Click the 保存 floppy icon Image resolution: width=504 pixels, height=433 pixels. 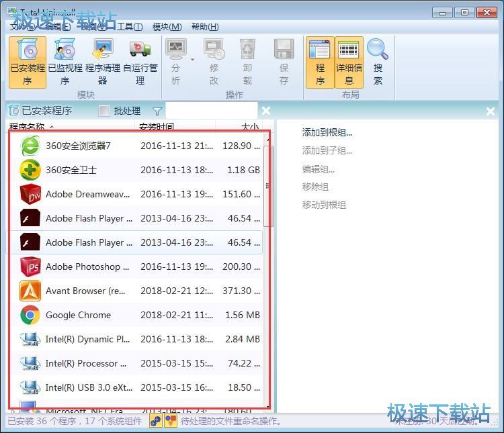[x=284, y=49]
